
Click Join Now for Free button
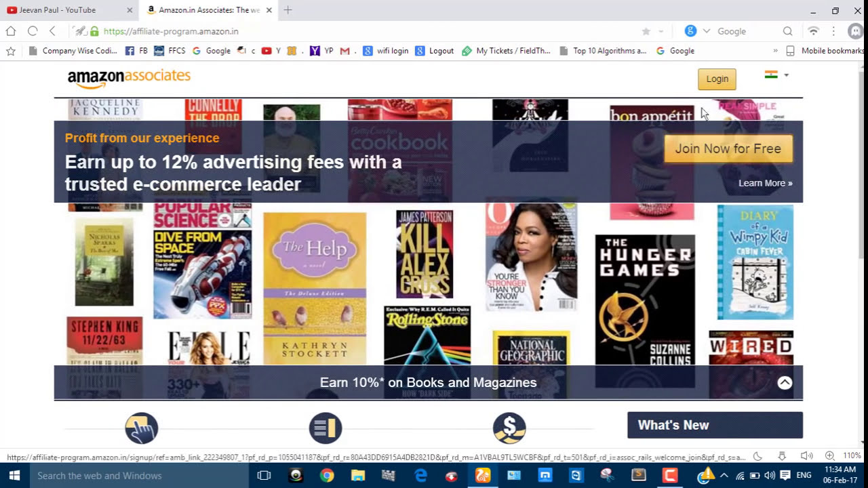click(x=728, y=149)
